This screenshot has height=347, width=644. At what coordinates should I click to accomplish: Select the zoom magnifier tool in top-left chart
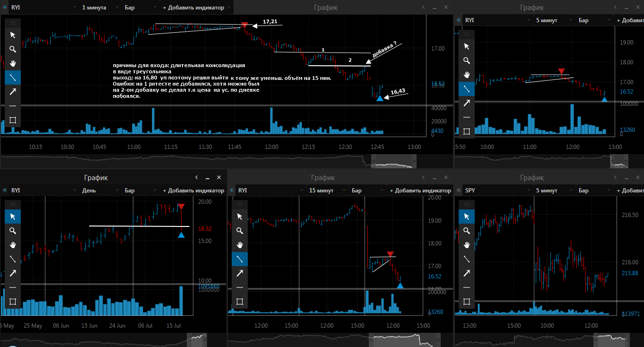13,49
